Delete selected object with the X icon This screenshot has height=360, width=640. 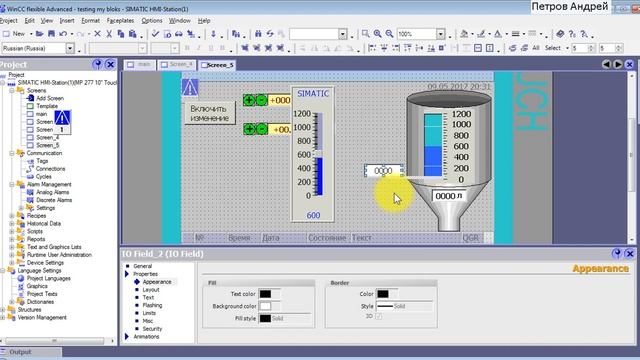pos(97,34)
